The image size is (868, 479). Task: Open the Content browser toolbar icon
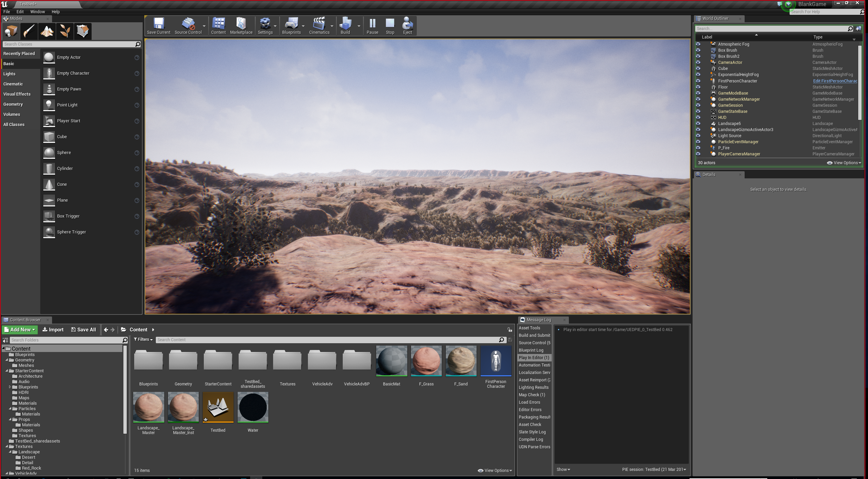(218, 26)
